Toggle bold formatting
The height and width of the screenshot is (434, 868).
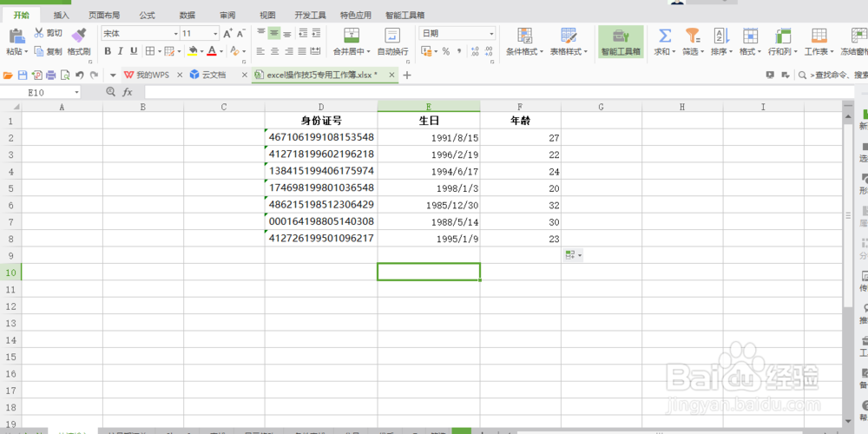pyautogui.click(x=108, y=51)
